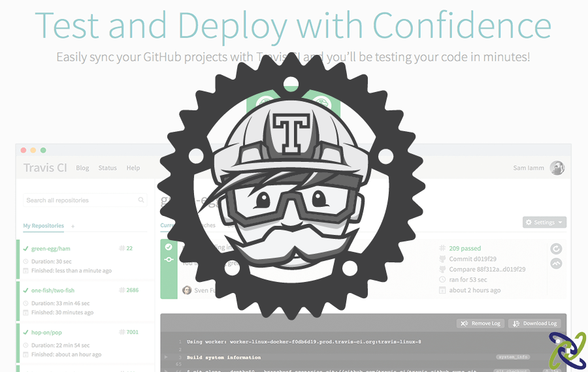The image size is (588, 372).
Task: Click the search magnifier icon
Action: click(141, 200)
